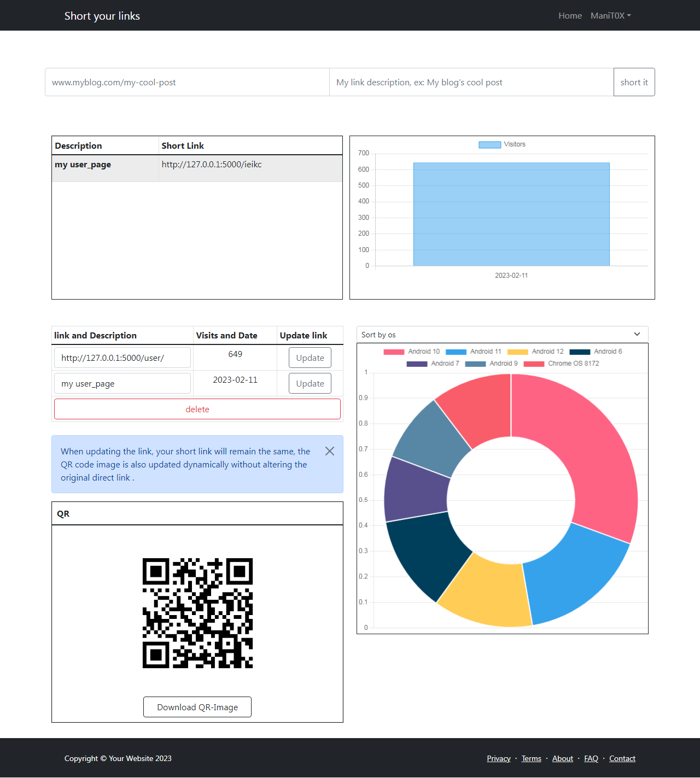Open the ManiT0X user dropdown

[611, 16]
